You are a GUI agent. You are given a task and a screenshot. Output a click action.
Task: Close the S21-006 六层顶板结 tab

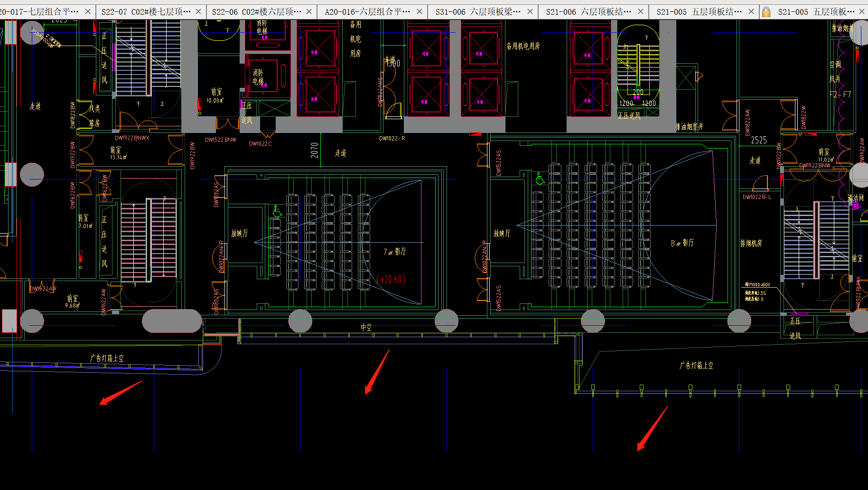click(x=641, y=11)
